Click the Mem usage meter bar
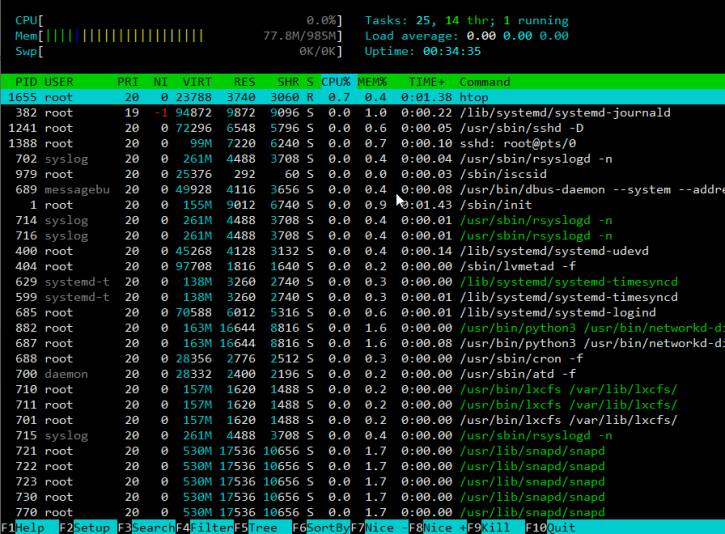This screenshot has height=534, width=725. tap(180, 35)
